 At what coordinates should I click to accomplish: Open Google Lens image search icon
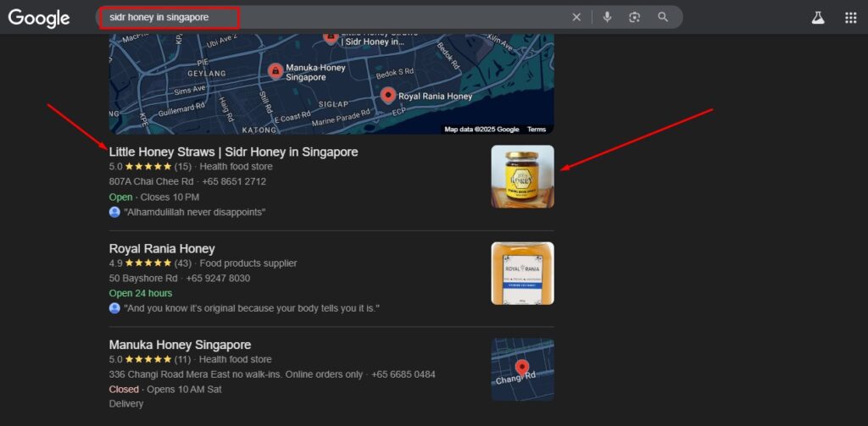pyautogui.click(x=634, y=17)
